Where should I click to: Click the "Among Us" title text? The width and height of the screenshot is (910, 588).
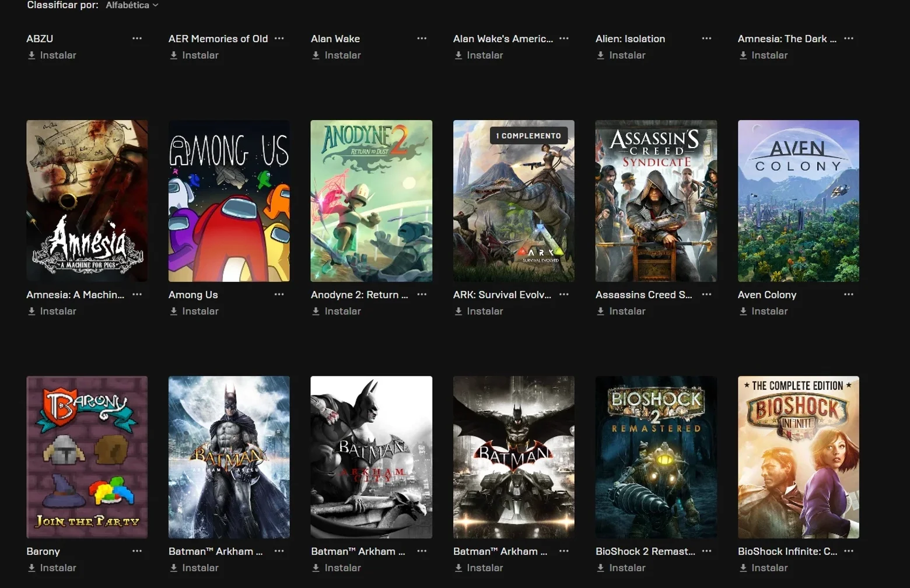(x=193, y=295)
